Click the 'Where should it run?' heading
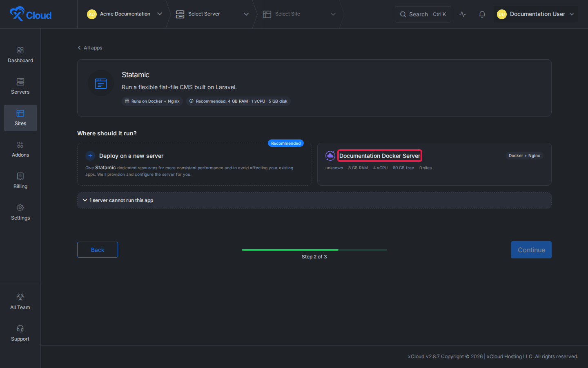Screen dimensions: 588x368 pyautogui.click(x=107, y=133)
